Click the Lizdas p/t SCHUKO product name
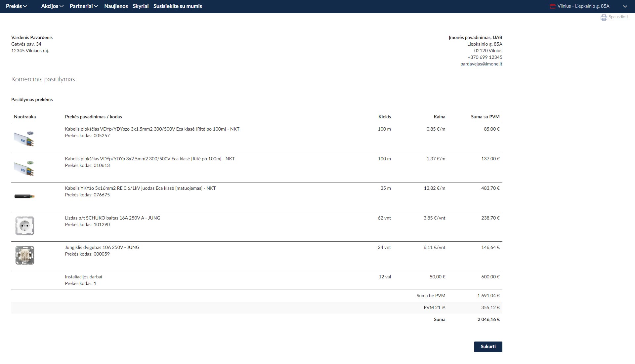 pos(112,218)
